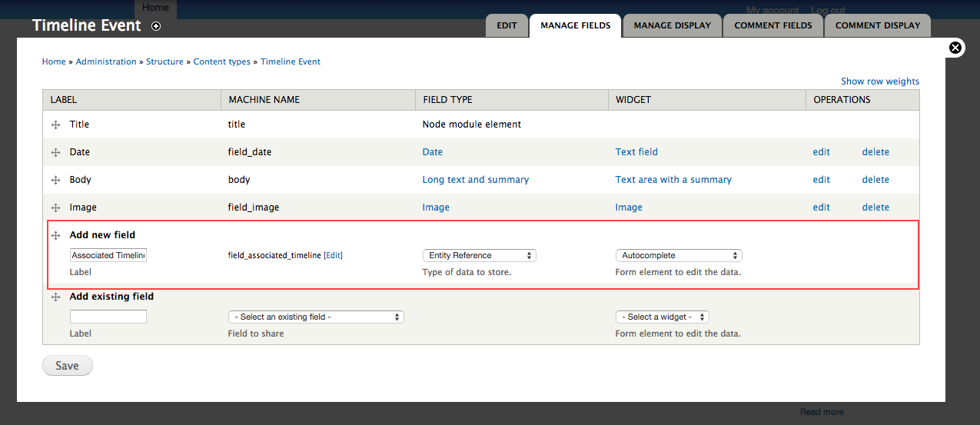The height and width of the screenshot is (425, 980).
Task: Click the Save button
Action: coord(67,366)
